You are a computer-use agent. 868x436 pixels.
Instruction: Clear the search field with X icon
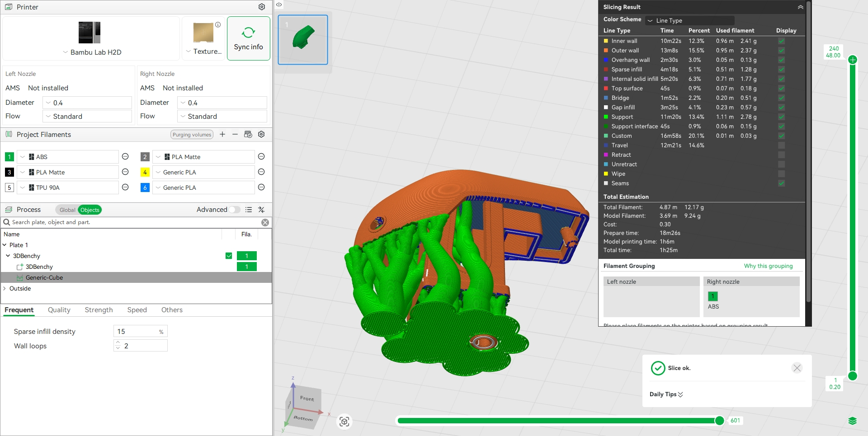point(265,222)
